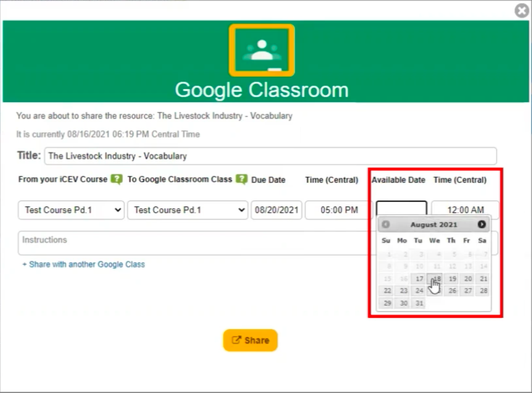This screenshot has width=532, height=393.
Task: Close the Google Classroom share dialog
Action: [x=521, y=11]
